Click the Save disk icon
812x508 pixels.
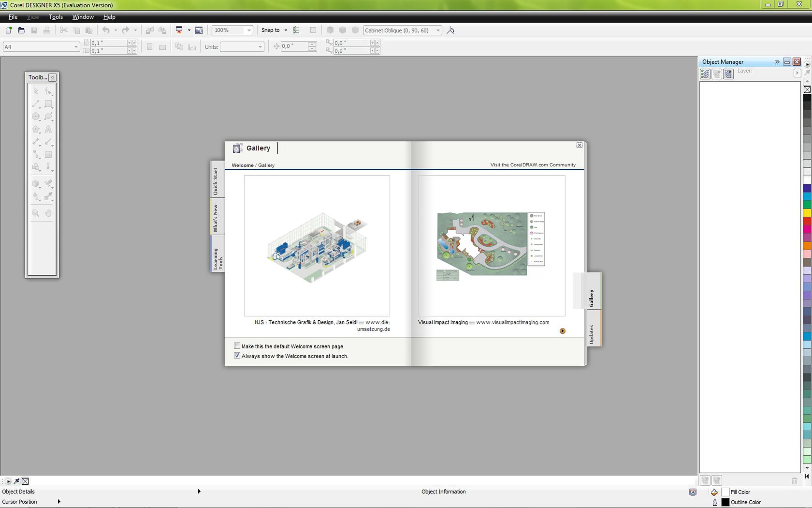point(34,30)
